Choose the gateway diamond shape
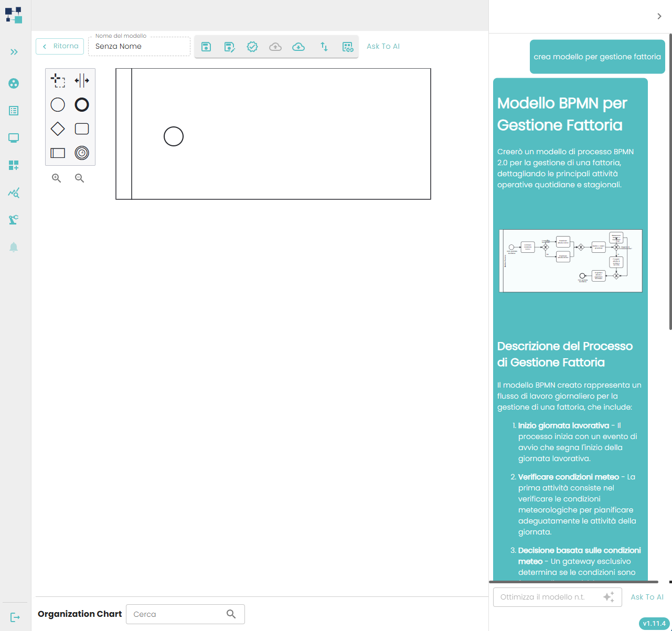The image size is (672, 631). 58,129
